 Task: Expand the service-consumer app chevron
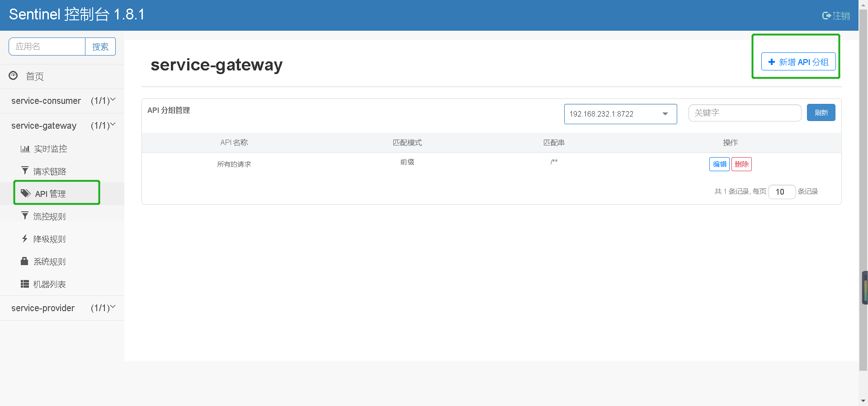point(113,99)
